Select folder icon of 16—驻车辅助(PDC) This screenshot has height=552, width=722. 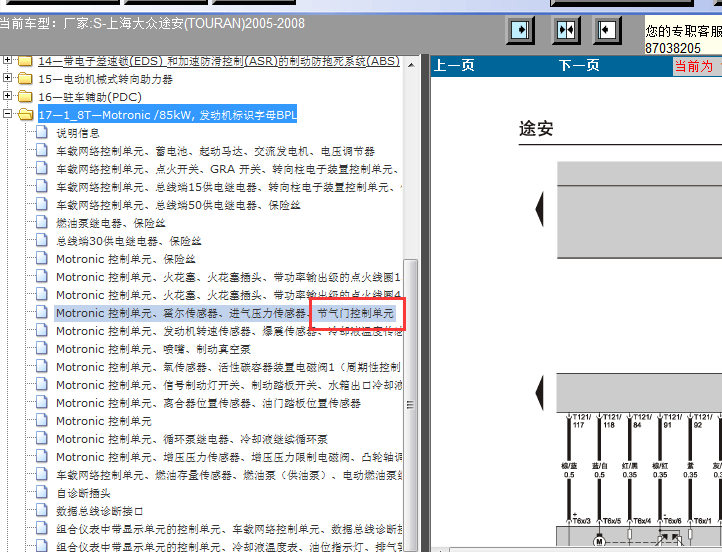(x=25, y=97)
